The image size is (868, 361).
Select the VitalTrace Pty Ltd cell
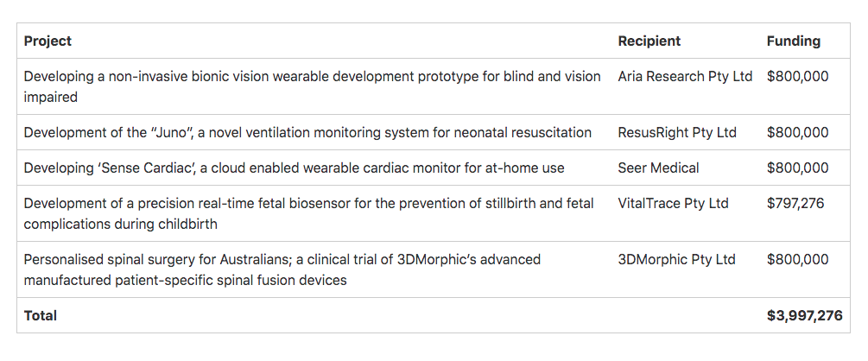pyautogui.click(x=673, y=203)
